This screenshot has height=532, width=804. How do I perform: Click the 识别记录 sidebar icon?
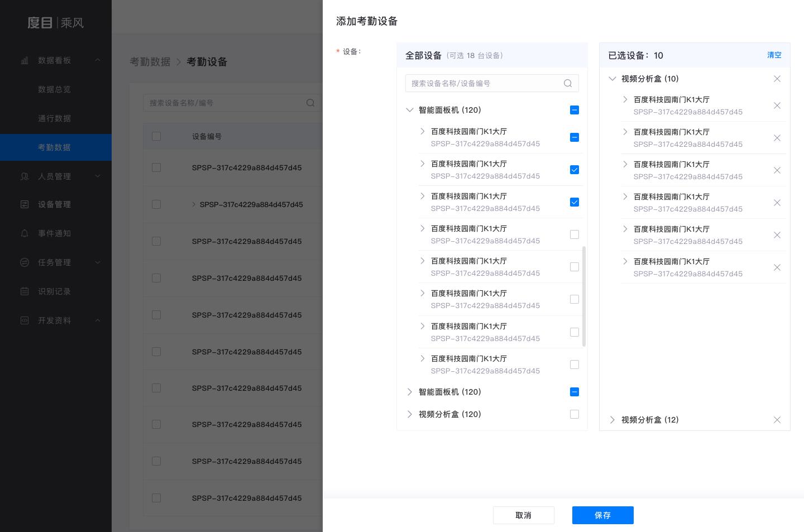25,291
